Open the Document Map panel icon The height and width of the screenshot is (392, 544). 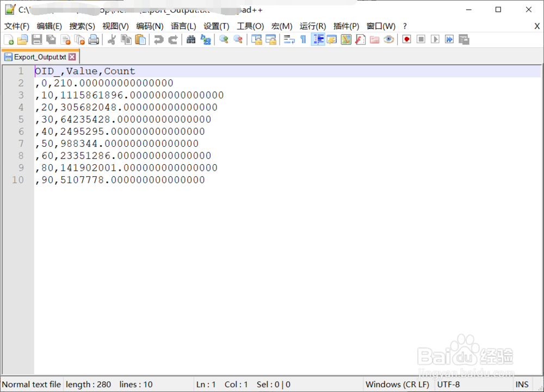point(346,40)
